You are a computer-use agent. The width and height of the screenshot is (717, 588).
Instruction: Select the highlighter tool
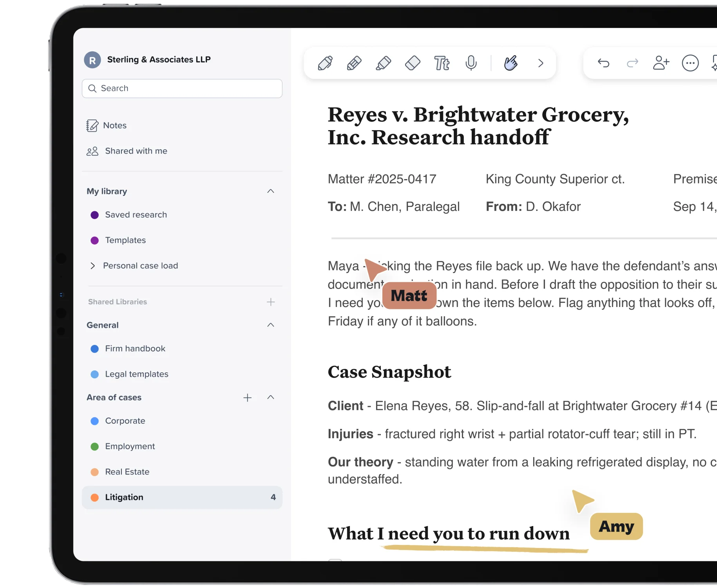[x=383, y=63]
